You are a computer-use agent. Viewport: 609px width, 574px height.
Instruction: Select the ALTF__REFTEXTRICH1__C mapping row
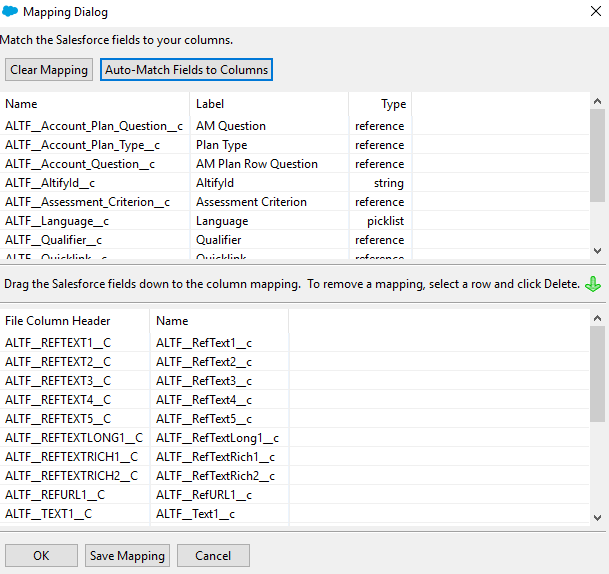pos(294,457)
